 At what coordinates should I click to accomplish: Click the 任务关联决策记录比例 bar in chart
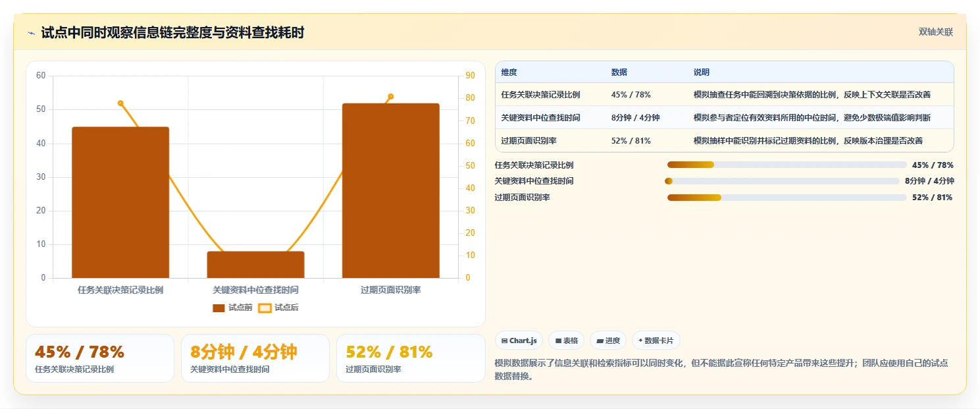point(120,202)
